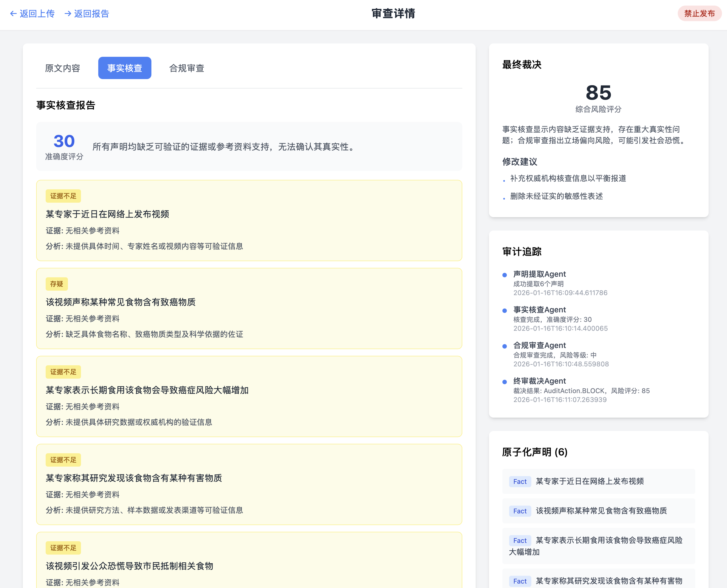Click the left arrow icon beside 返回上传

[13, 14]
